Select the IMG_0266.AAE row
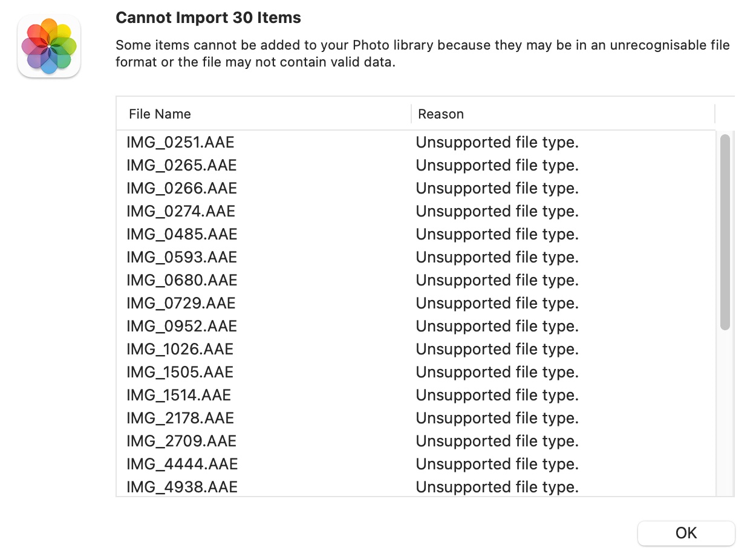The width and height of the screenshot is (756, 548). [x=181, y=189]
